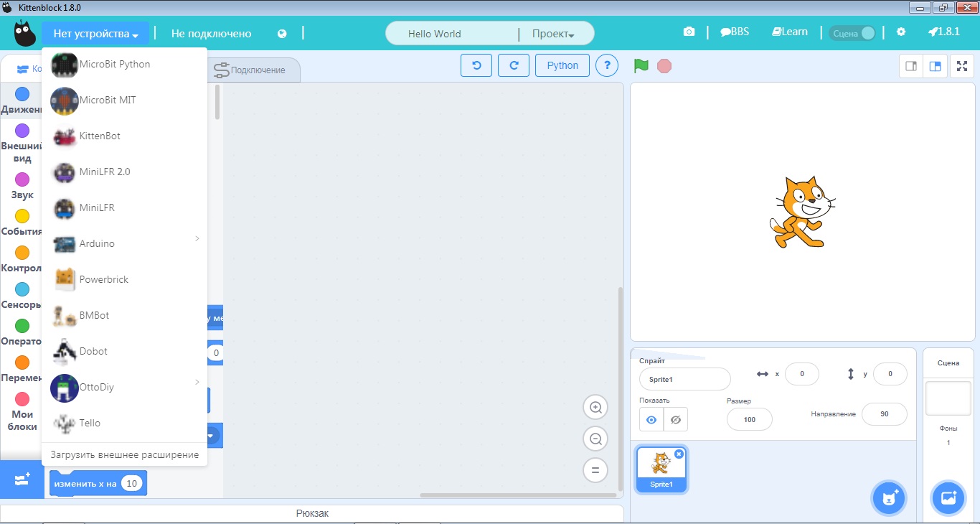980x524 pixels.
Task: Edit the 10 value in block
Action: (131, 484)
